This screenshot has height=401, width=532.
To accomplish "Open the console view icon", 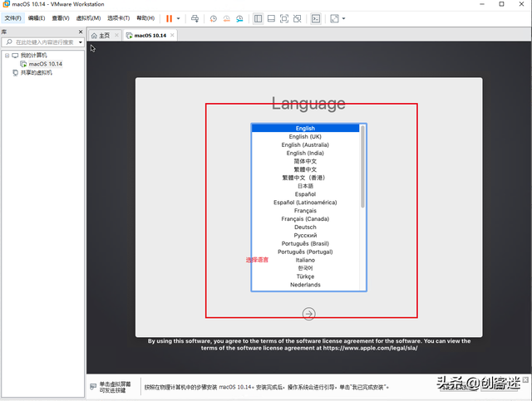I will pos(316,18).
